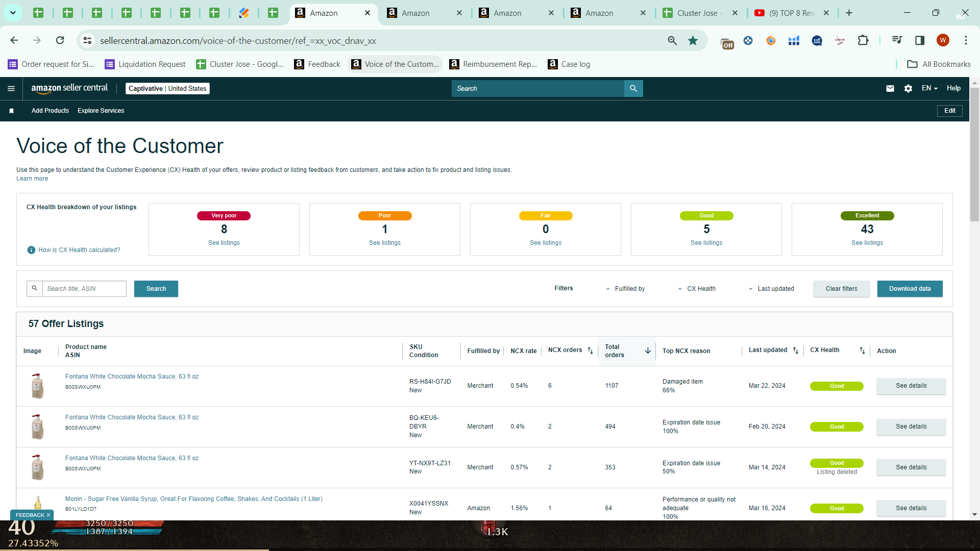
Task: Open the Captivative United States account switcher
Action: click(167, 88)
